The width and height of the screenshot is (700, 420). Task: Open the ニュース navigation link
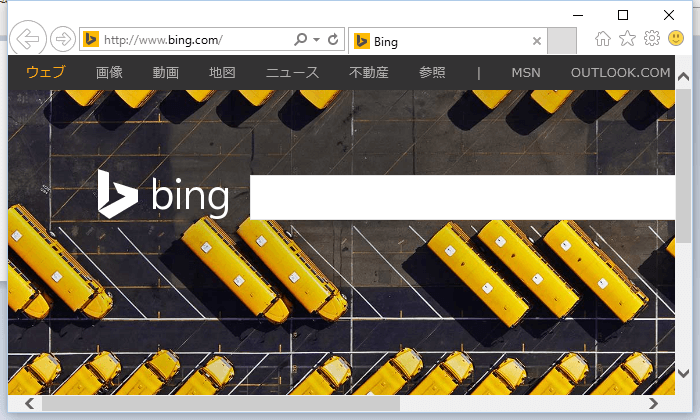click(x=292, y=72)
